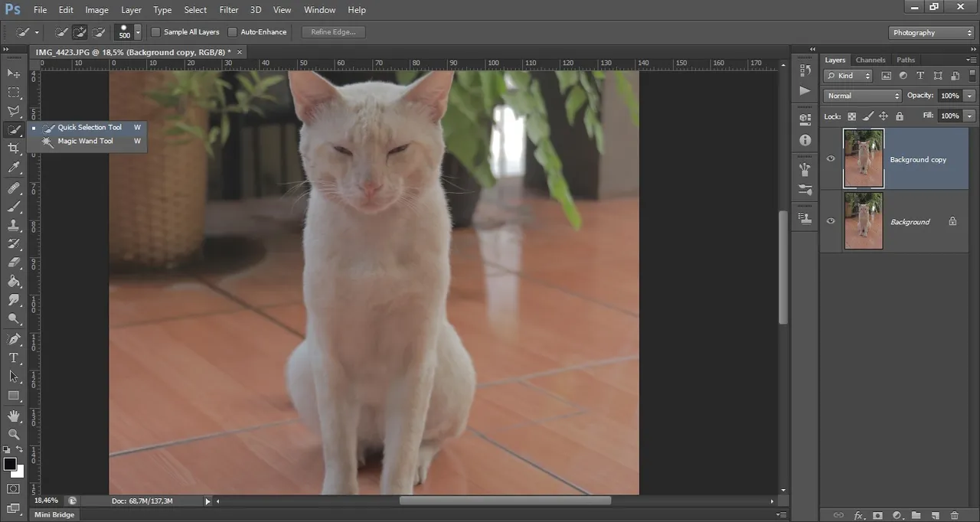This screenshot has height=522, width=980.
Task: Select the Brush tool
Action: tap(13, 207)
